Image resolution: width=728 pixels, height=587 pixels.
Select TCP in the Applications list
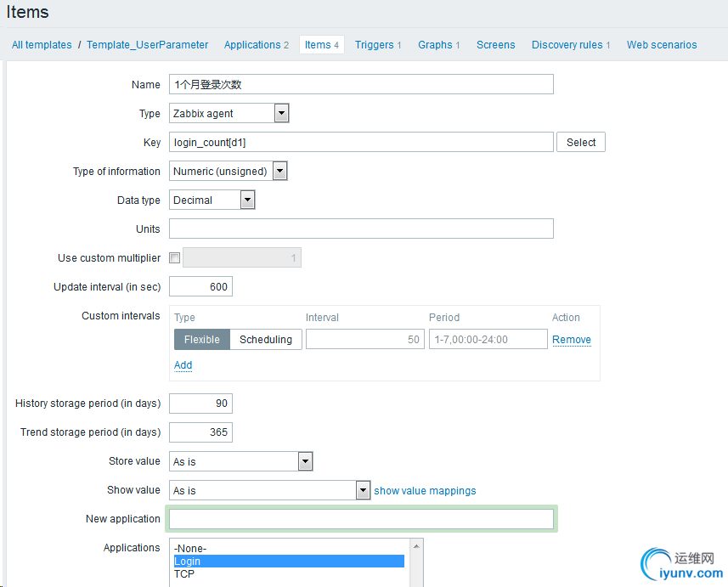point(184,574)
